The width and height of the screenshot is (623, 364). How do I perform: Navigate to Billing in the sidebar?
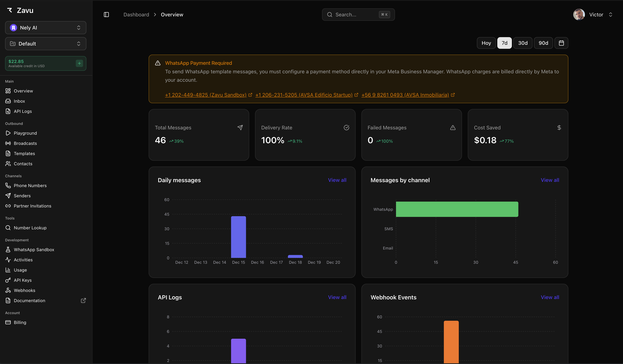click(x=20, y=323)
